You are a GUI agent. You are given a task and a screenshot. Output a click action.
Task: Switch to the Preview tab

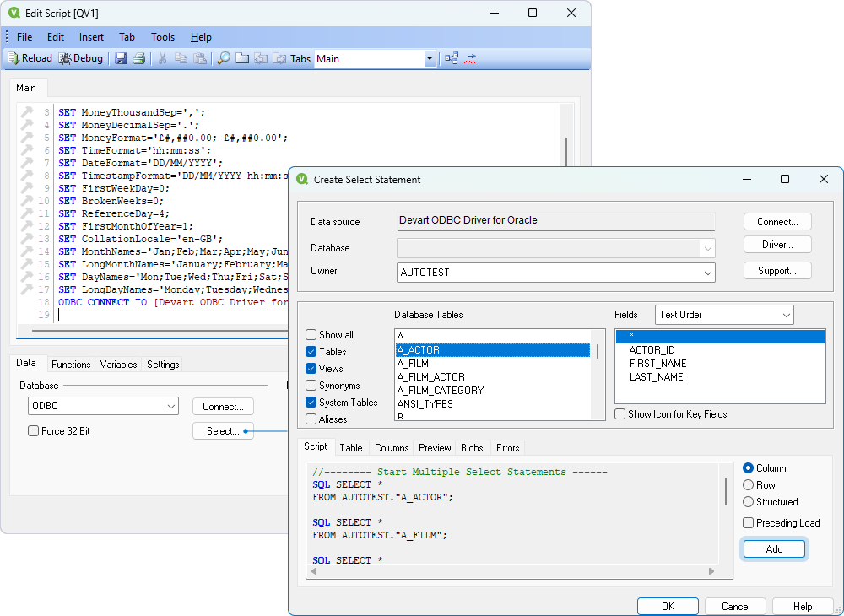(435, 448)
